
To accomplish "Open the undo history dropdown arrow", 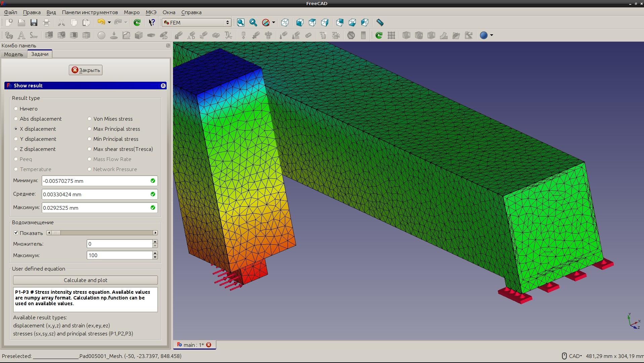I will click(109, 23).
